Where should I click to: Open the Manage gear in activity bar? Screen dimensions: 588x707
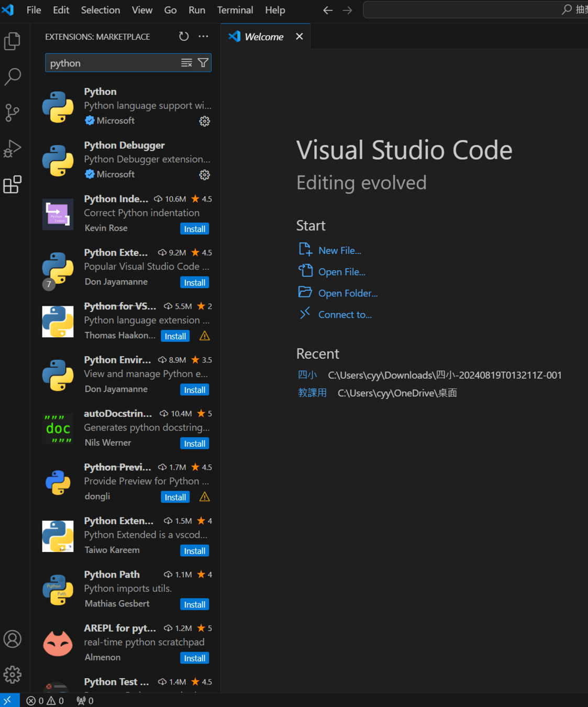point(13,675)
